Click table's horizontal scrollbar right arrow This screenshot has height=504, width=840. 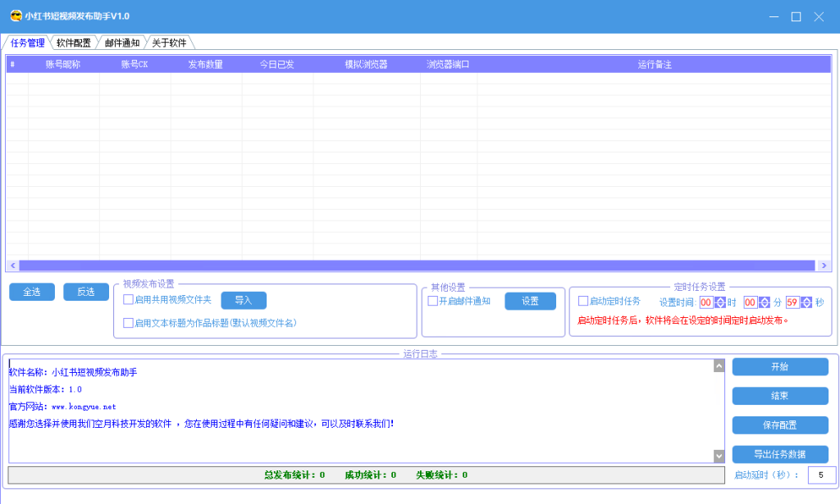click(x=824, y=266)
